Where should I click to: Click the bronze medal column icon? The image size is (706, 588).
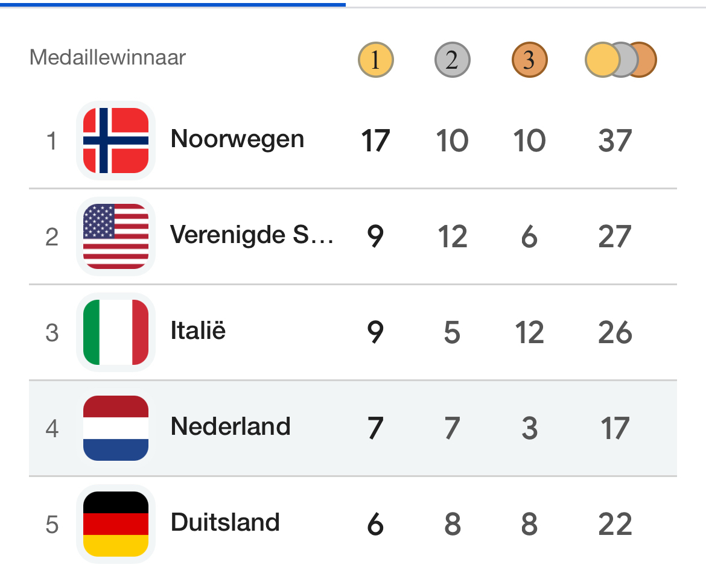(529, 60)
